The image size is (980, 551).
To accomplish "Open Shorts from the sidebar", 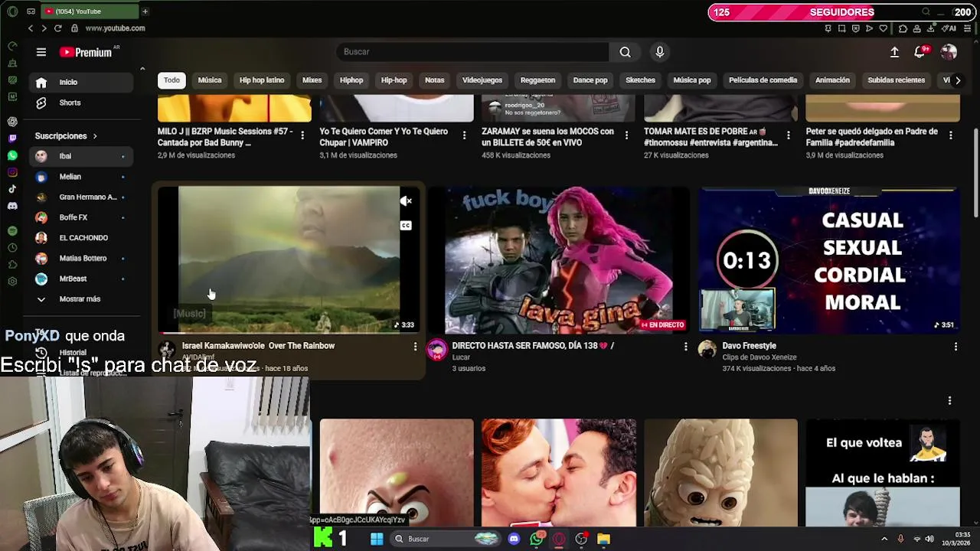I will [x=80, y=103].
